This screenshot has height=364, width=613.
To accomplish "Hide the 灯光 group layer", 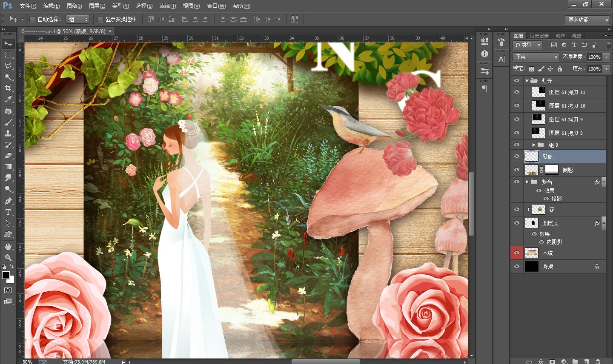I will (517, 80).
